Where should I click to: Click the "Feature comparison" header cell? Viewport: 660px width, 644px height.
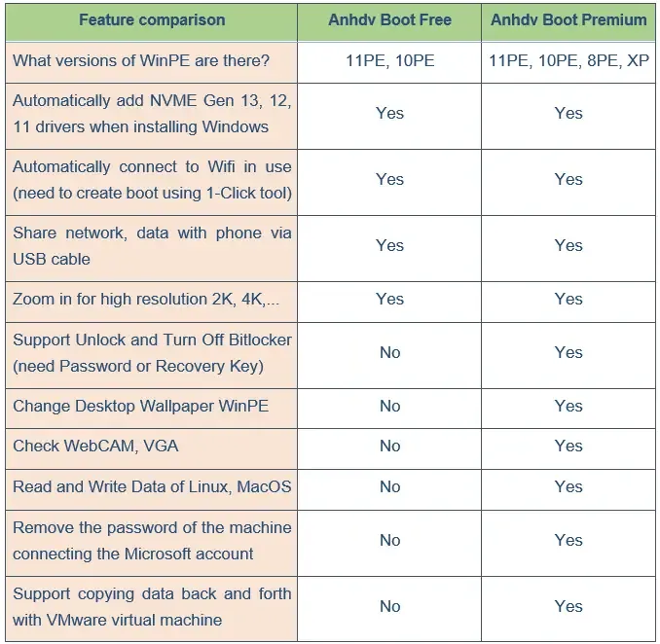(x=152, y=19)
